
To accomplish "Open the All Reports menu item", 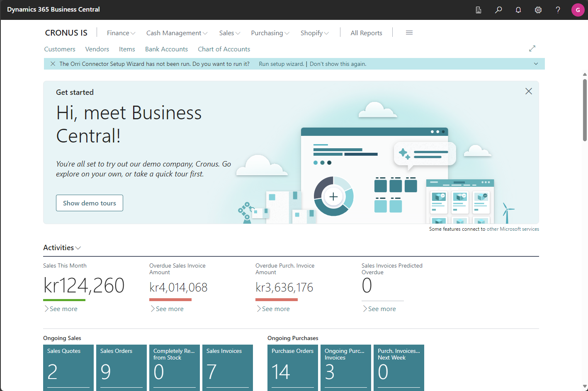I will [366, 33].
